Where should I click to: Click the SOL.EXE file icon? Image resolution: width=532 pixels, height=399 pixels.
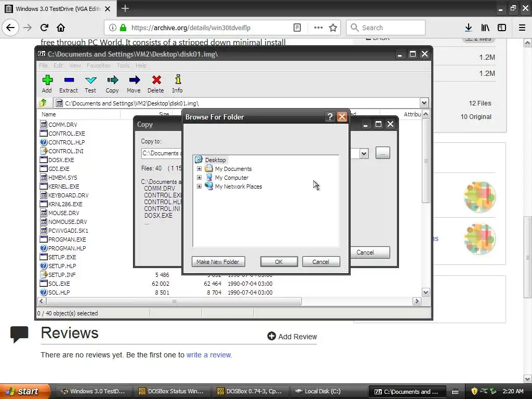44,283
